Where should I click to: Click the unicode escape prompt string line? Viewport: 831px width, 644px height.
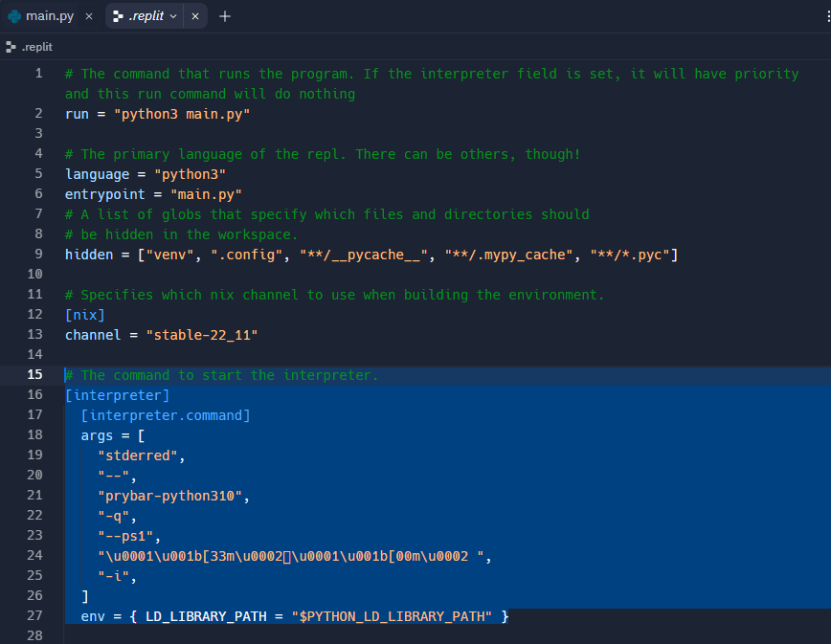click(295, 556)
